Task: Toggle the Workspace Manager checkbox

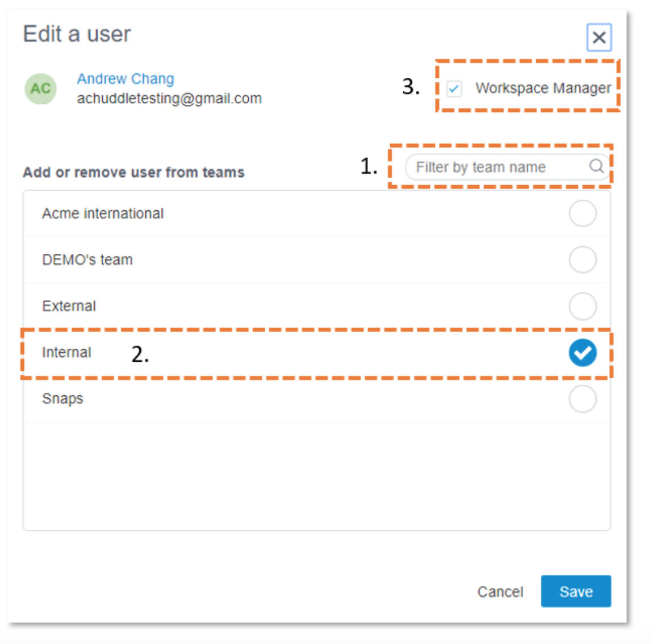Action: tap(454, 88)
